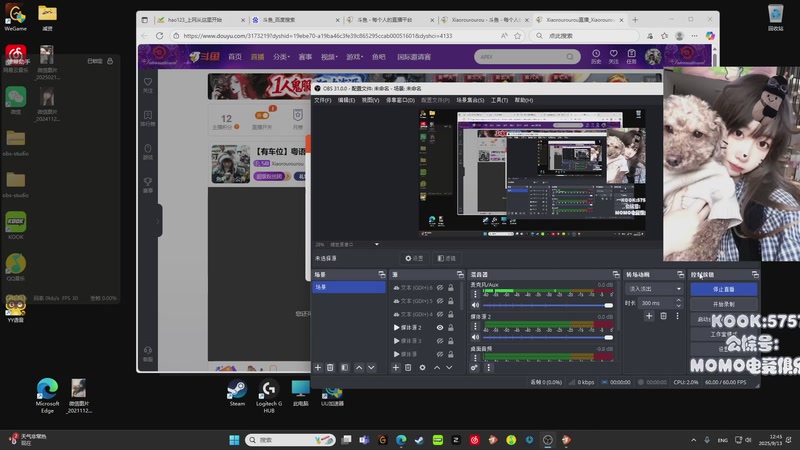Adjust the 媒体源 2 volume slider

(x=547, y=337)
